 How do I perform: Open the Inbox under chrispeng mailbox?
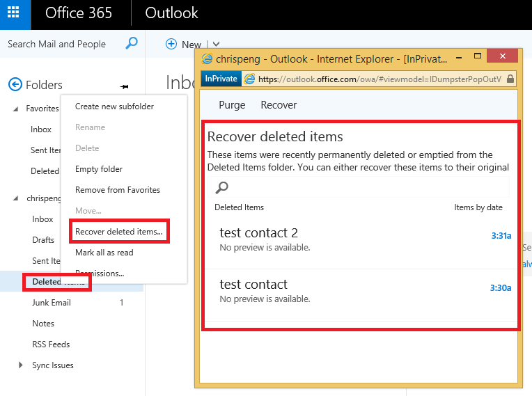coord(42,219)
